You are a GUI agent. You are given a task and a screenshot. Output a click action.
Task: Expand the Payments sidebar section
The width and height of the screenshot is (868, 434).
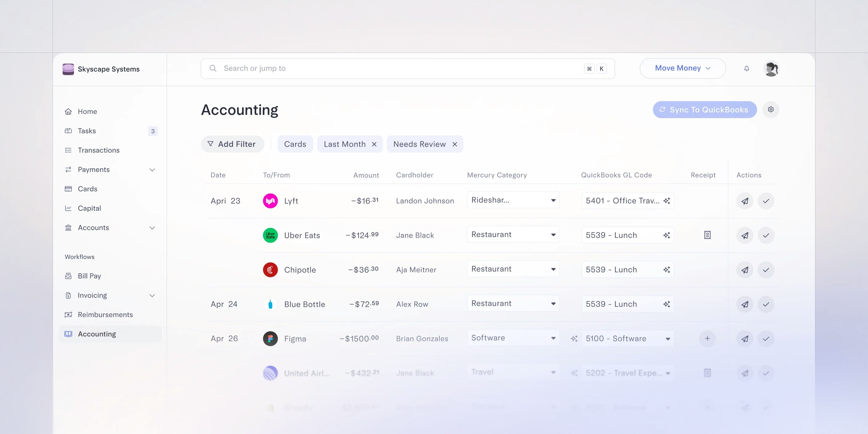(152, 170)
